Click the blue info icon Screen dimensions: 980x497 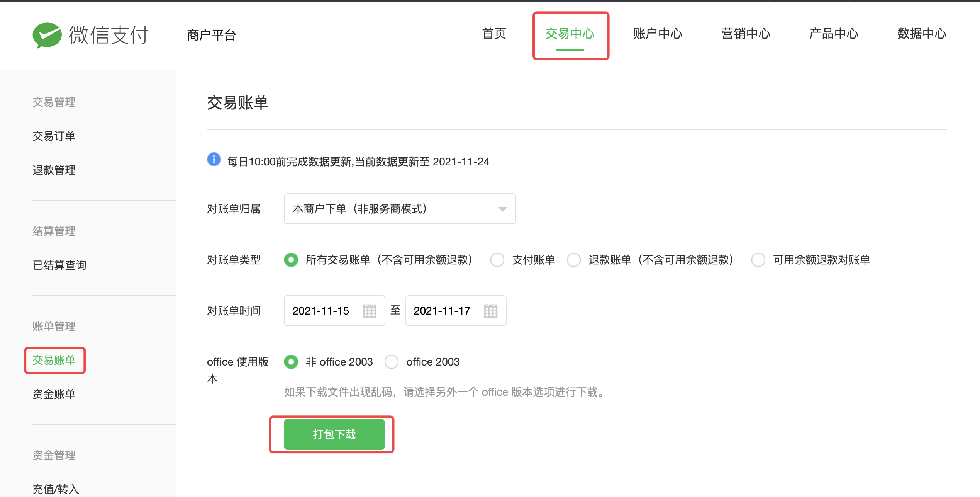214,160
